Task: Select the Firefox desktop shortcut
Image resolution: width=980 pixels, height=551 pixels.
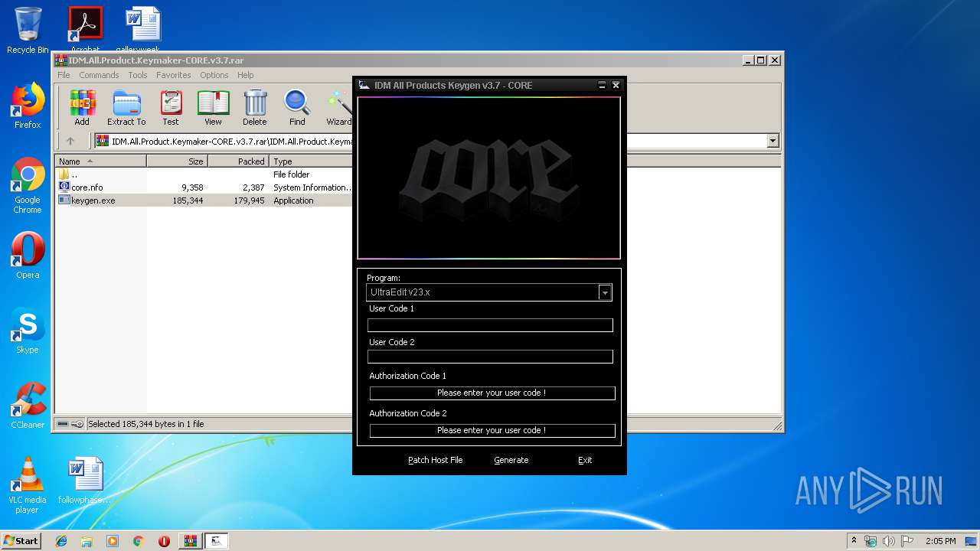Action: click(28, 106)
